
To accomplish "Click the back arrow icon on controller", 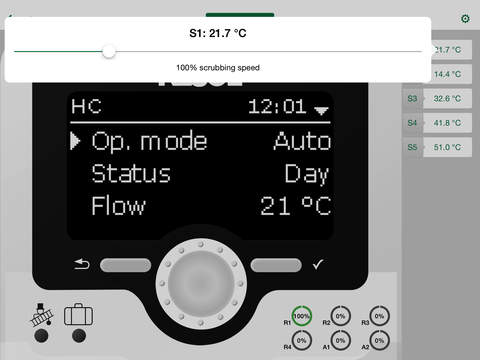I will [82, 265].
